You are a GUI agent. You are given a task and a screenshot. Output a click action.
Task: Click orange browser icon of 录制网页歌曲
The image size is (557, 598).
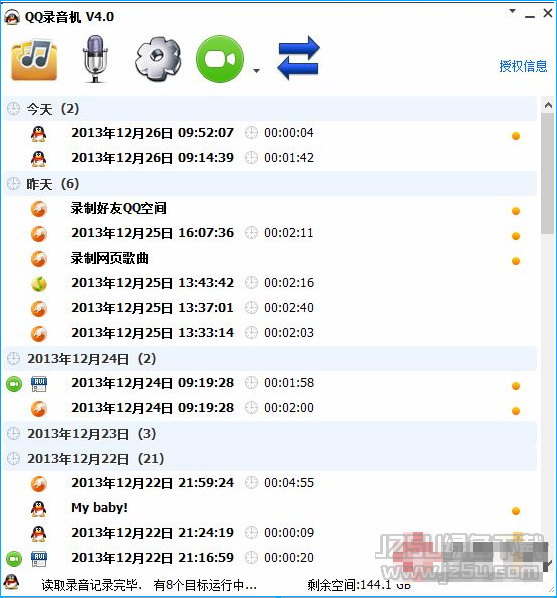(x=39, y=259)
